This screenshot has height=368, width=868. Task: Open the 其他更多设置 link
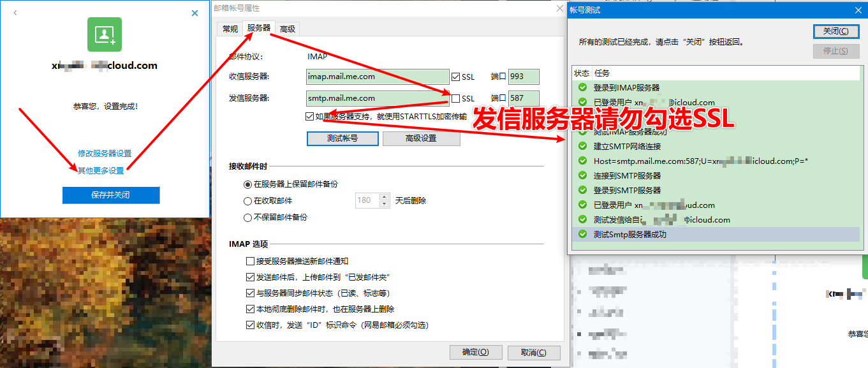coord(101,170)
